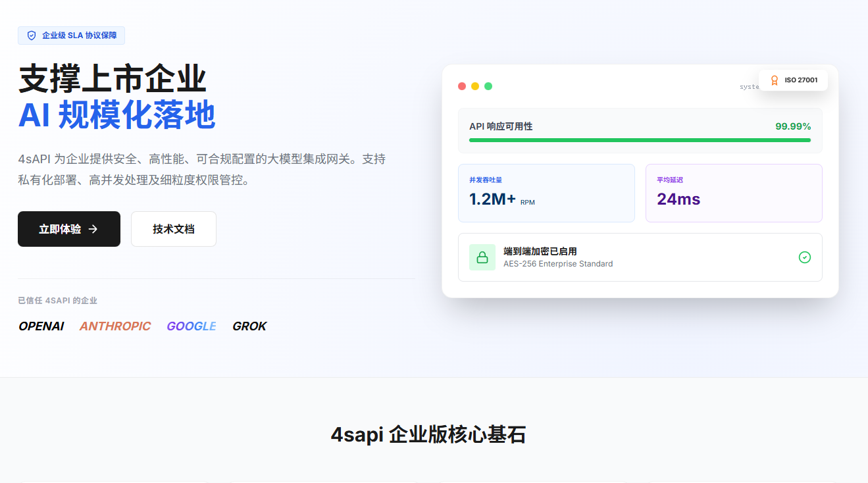Click the GOOGLE logo
Image resolution: width=868 pixels, height=483 pixels.
click(191, 326)
